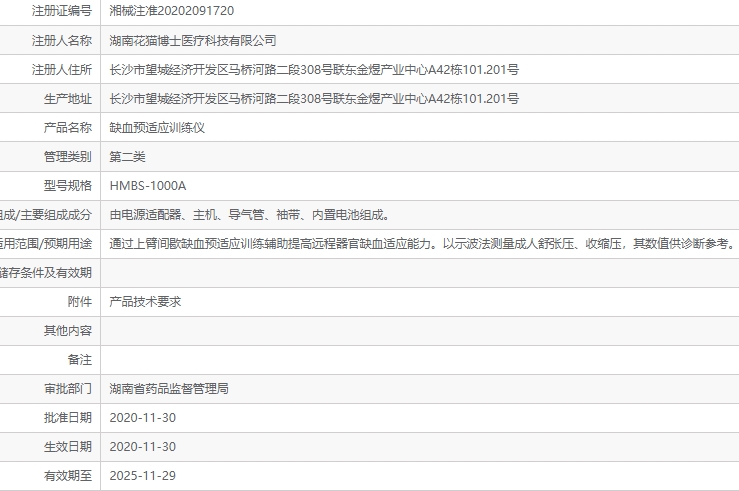This screenshot has width=739, height=491.
Task: Select the expiry date 2025-11-29
Action: (142, 476)
